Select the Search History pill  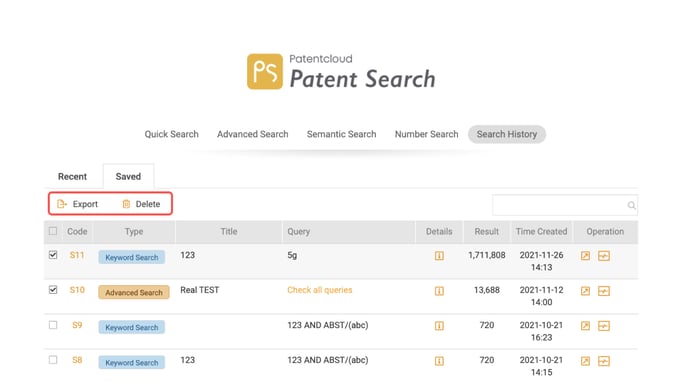tap(507, 134)
